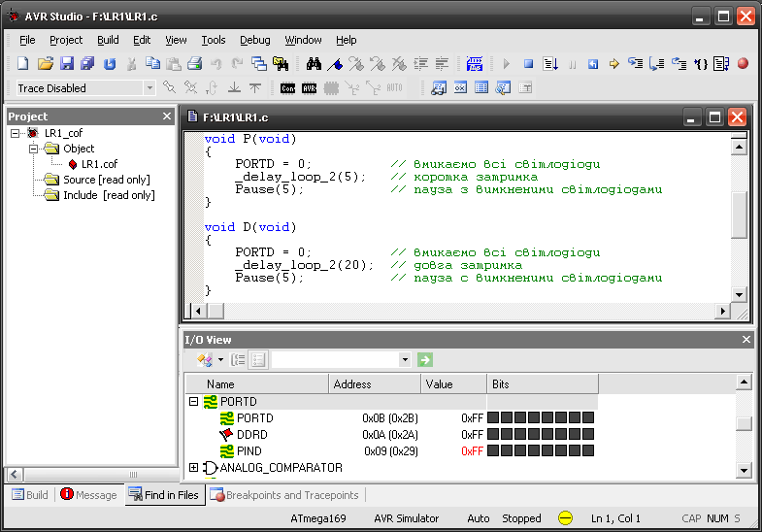
Task: Click the Step Into debug icon
Action: tap(635, 64)
